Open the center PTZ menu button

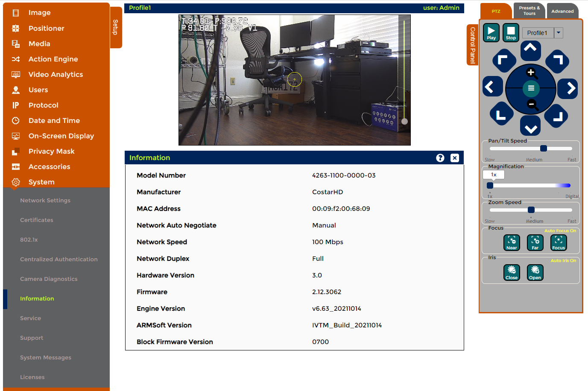click(x=531, y=88)
